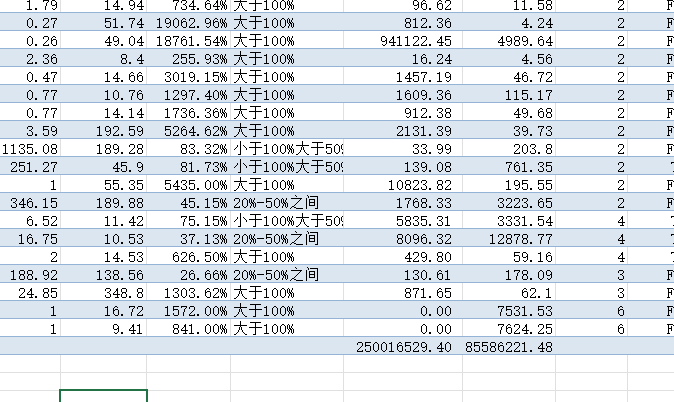The height and width of the screenshot is (402, 674).
Task: Click the cell containing 26.66%
Action: [x=189, y=275]
